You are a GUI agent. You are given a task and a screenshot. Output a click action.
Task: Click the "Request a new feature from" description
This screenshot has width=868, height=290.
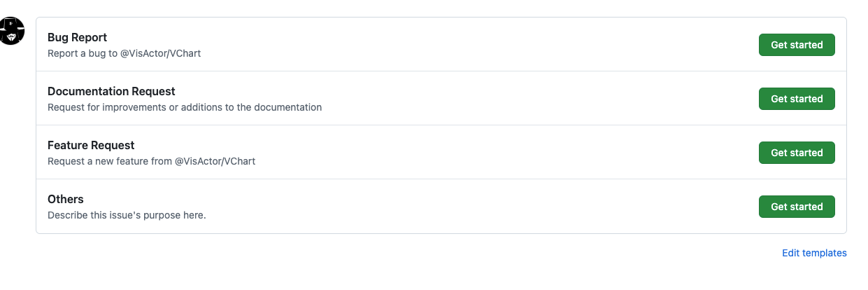click(109, 161)
